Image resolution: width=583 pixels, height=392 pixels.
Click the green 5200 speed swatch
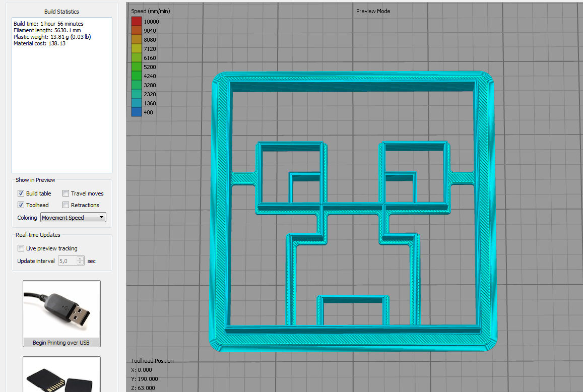click(137, 67)
